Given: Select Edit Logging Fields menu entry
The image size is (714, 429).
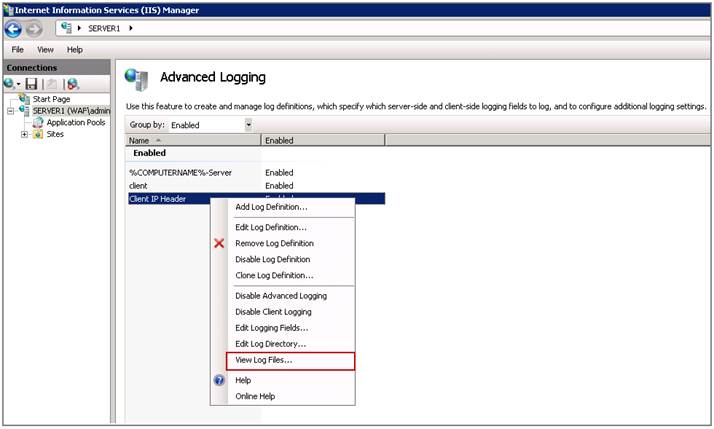Looking at the screenshot, I should [271, 328].
